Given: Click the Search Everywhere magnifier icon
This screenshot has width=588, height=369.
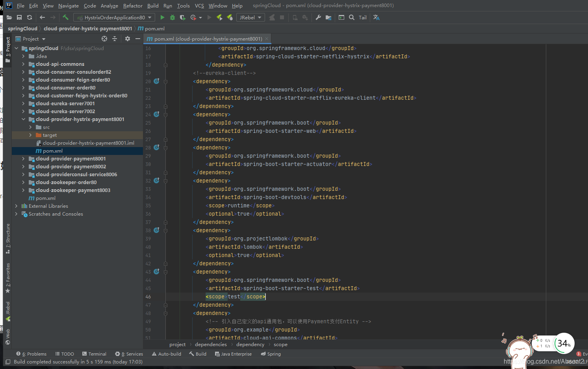Looking at the screenshot, I should click(x=352, y=17).
